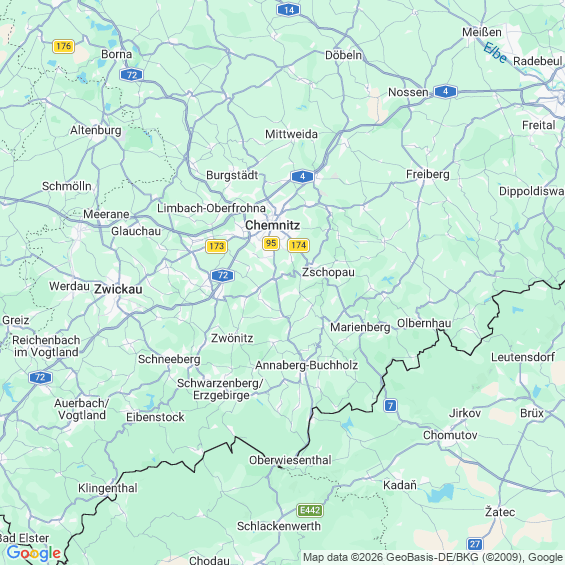Select the Altenburg town label
The height and width of the screenshot is (565, 565).
tap(95, 130)
